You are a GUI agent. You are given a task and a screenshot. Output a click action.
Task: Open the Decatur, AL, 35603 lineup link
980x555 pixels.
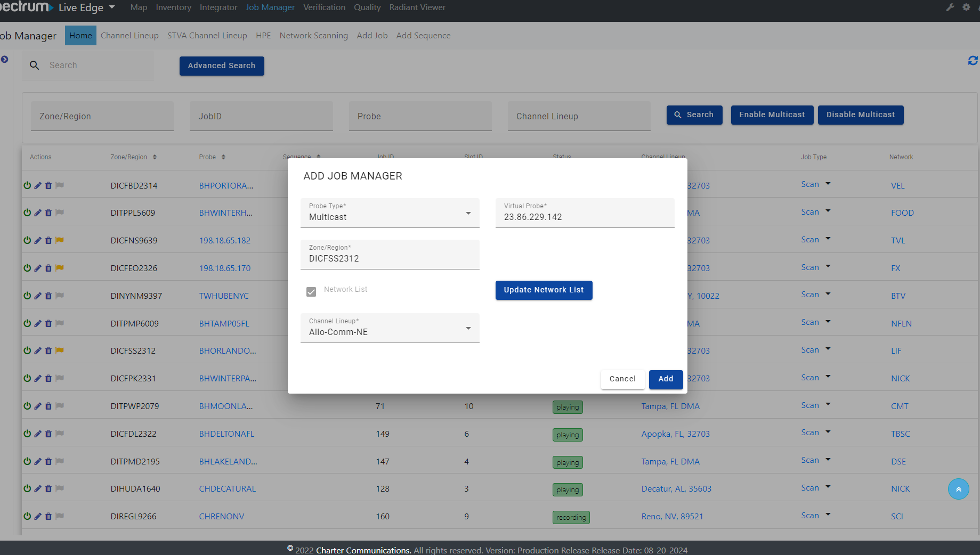[676, 489]
